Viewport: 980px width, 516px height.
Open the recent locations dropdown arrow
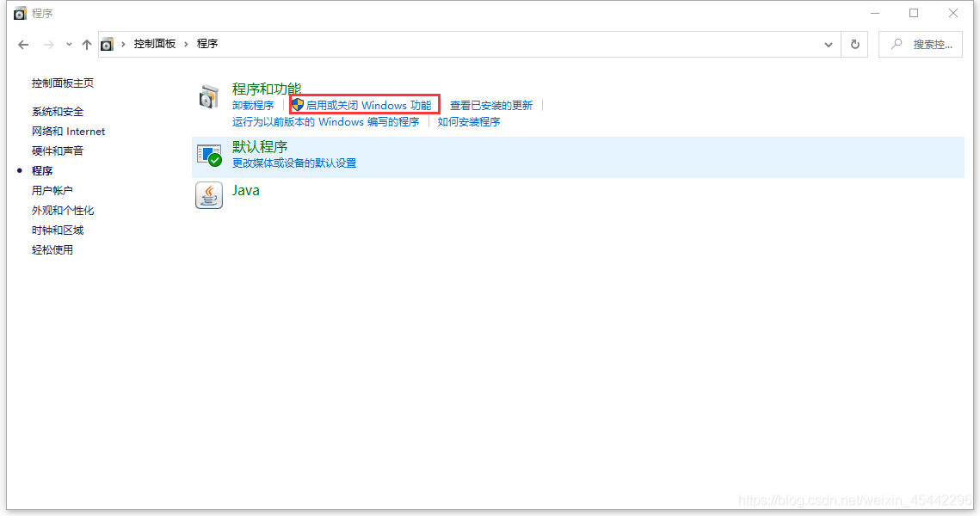click(x=69, y=45)
